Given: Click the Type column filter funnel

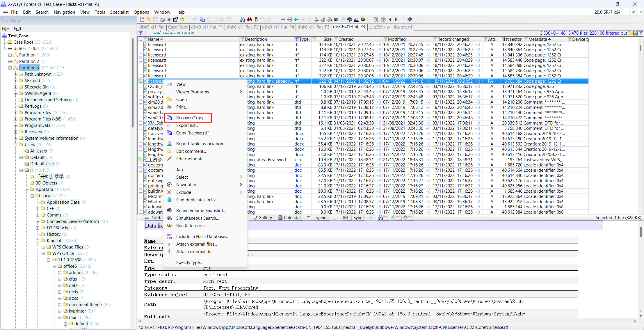Looking at the screenshot, I should tap(296, 39).
